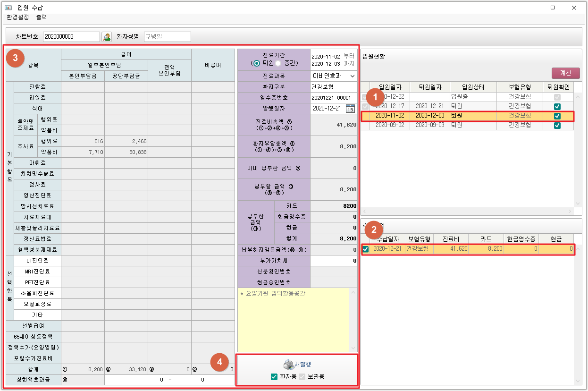Image resolution: width=588 pixels, height=391 pixels.
Task: Select the 중간 radio button
Action: pyautogui.click(x=278, y=63)
